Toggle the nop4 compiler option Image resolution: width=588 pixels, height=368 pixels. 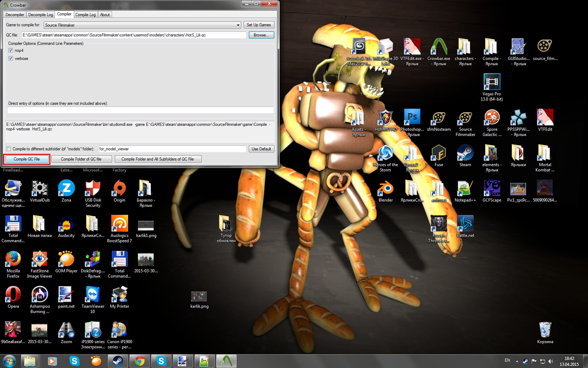[11, 50]
